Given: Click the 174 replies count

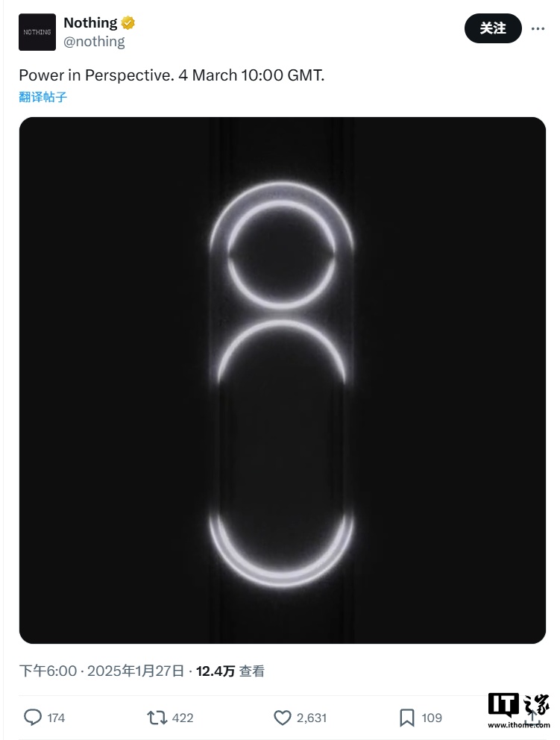Looking at the screenshot, I should [56, 718].
